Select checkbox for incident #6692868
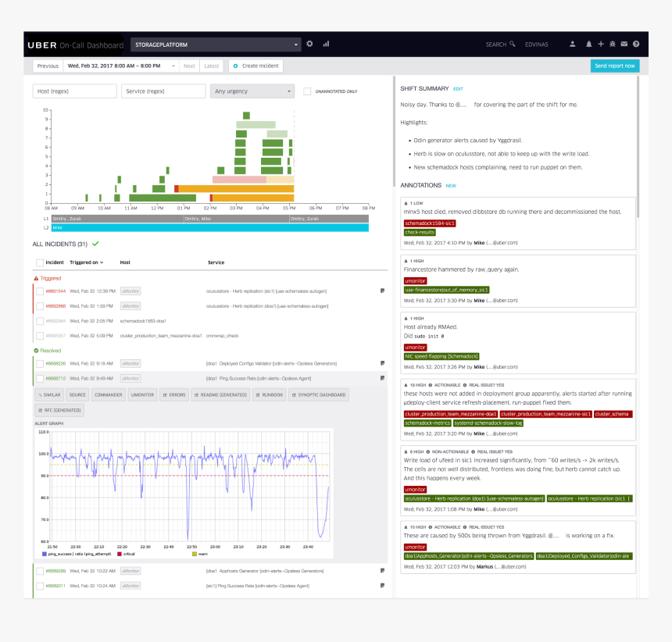Image resolution: width=672 pixels, height=642 pixels. pos(40,306)
